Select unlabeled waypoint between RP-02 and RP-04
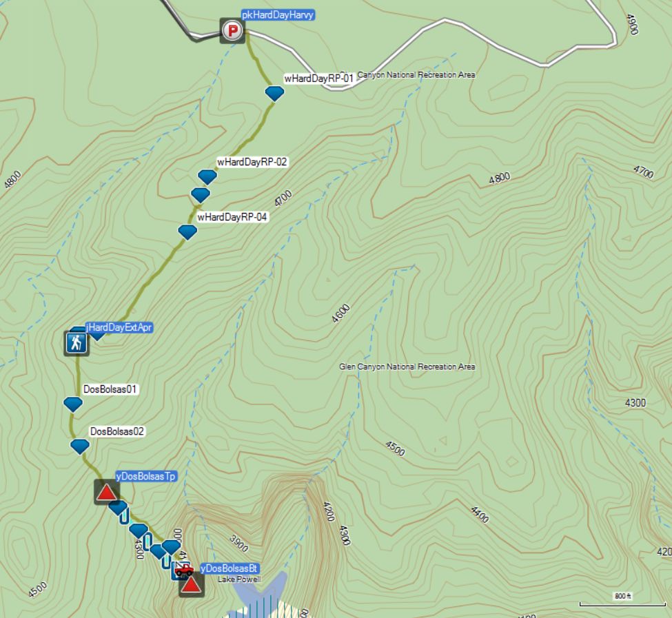 201,195
